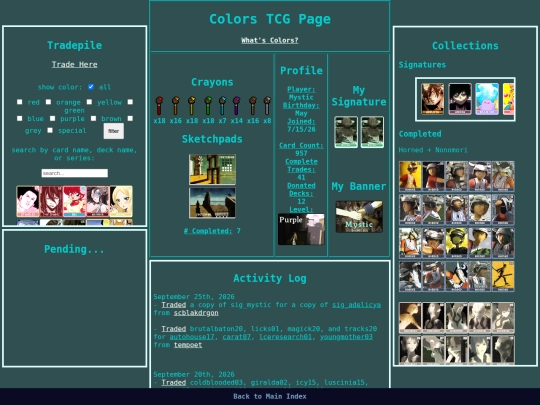
Task: Enable the orange color filter checkbox
Action: (x=49, y=102)
